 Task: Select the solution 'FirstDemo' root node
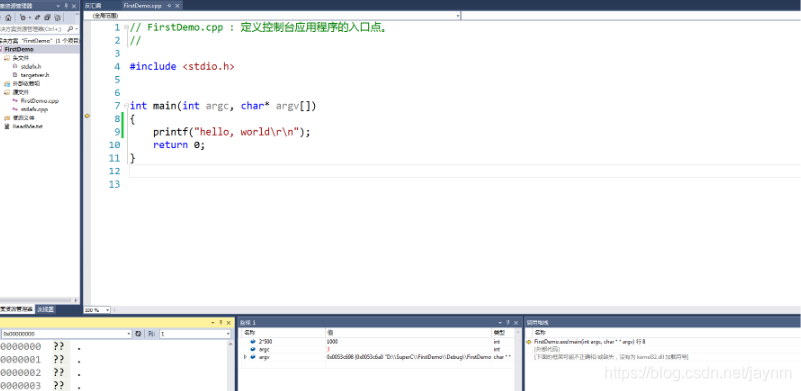coord(40,40)
